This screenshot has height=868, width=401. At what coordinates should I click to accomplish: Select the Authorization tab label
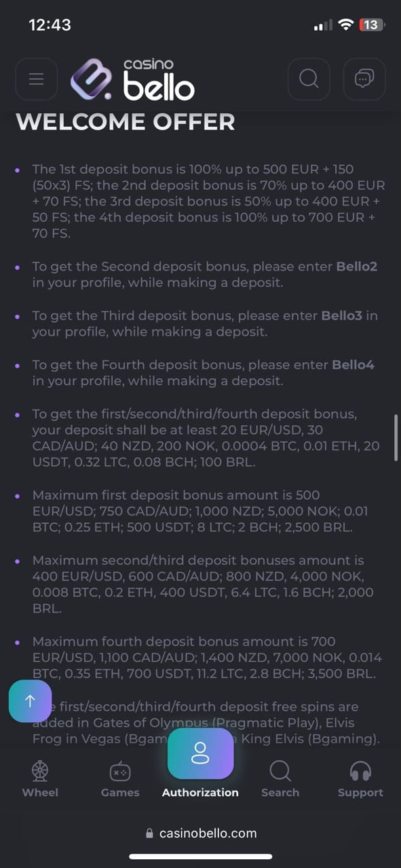tap(200, 793)
